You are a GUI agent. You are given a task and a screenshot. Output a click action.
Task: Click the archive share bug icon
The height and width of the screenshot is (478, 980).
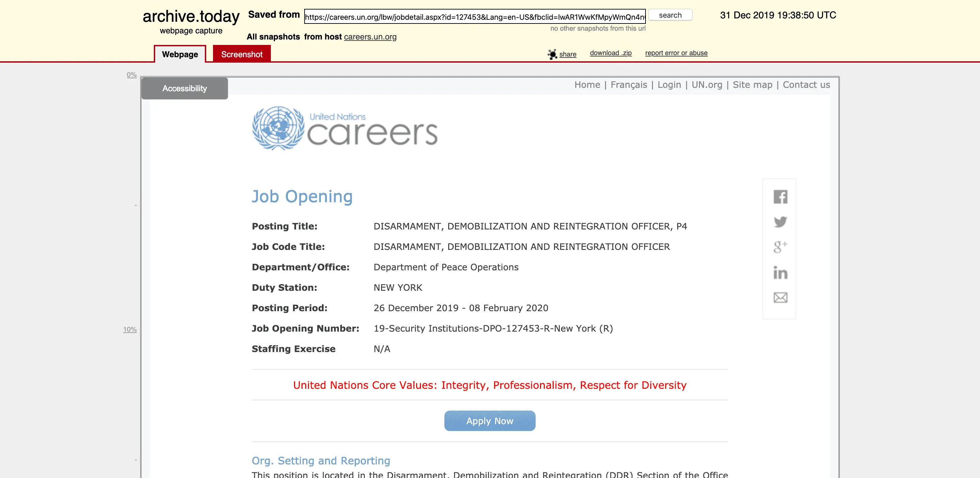pyautogui.click(x=552, y=54)
